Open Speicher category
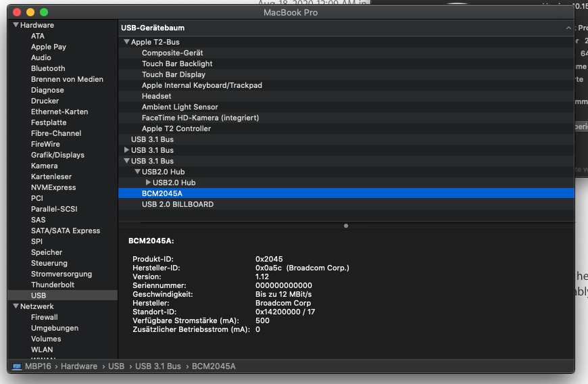This screenshot has height=384, width=588. tap(47, 252)
